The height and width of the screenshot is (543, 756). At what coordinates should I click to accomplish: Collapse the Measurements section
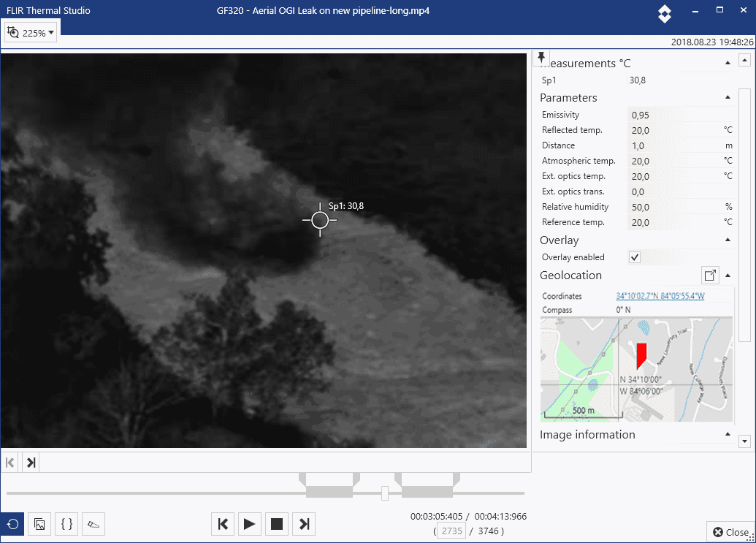(728, 64)
